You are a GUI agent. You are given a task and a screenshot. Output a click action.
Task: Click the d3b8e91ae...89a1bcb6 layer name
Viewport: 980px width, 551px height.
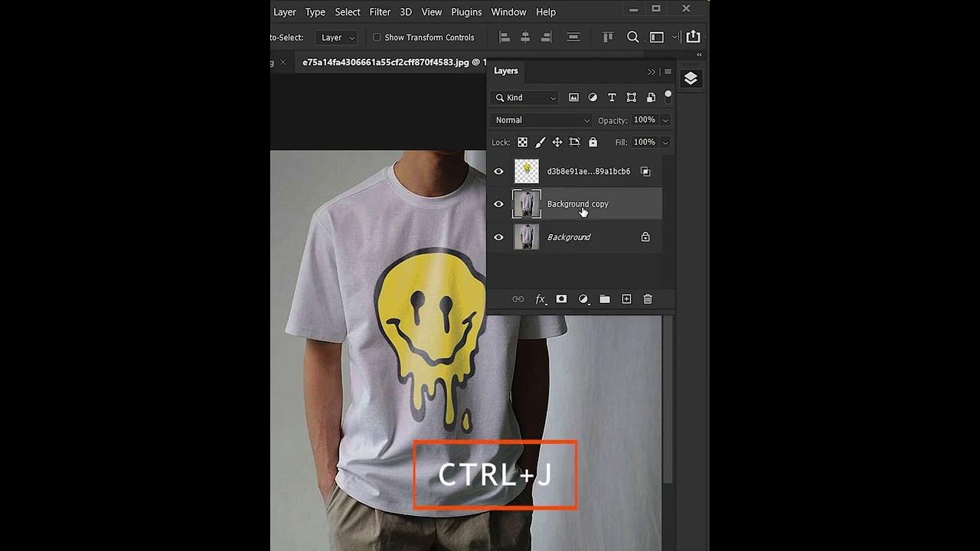click(x=588, y=171)
